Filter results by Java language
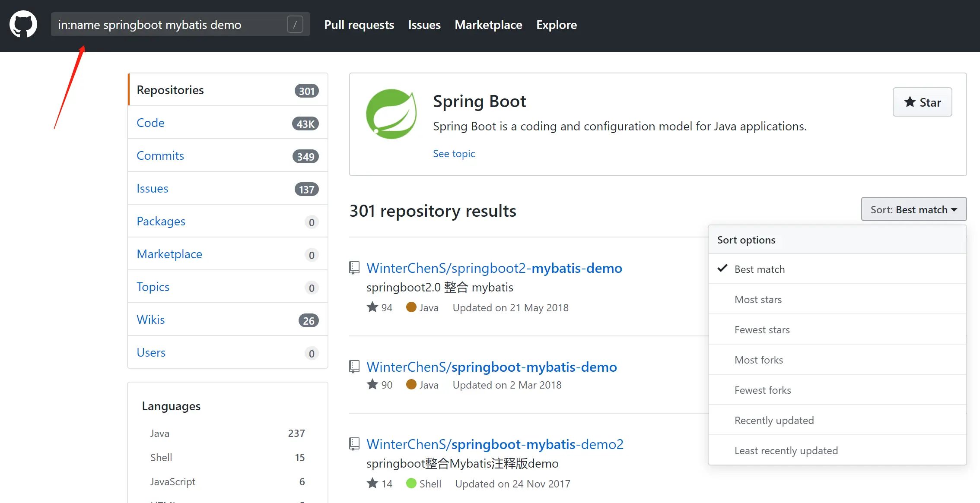980x503 pixels. [x=160, y=433]
